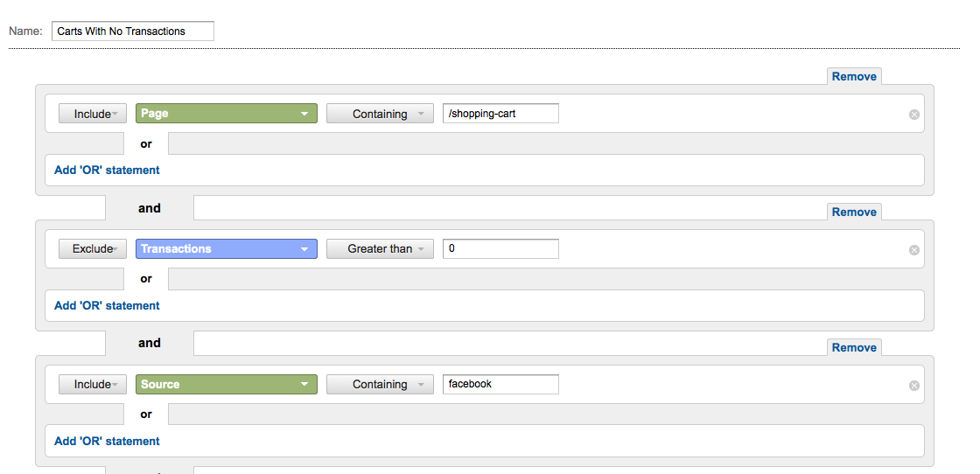The width and height of the screenshot is (980, 474).
Task: Add 'OR' statement under the Page condition
Action: point(107,170)
